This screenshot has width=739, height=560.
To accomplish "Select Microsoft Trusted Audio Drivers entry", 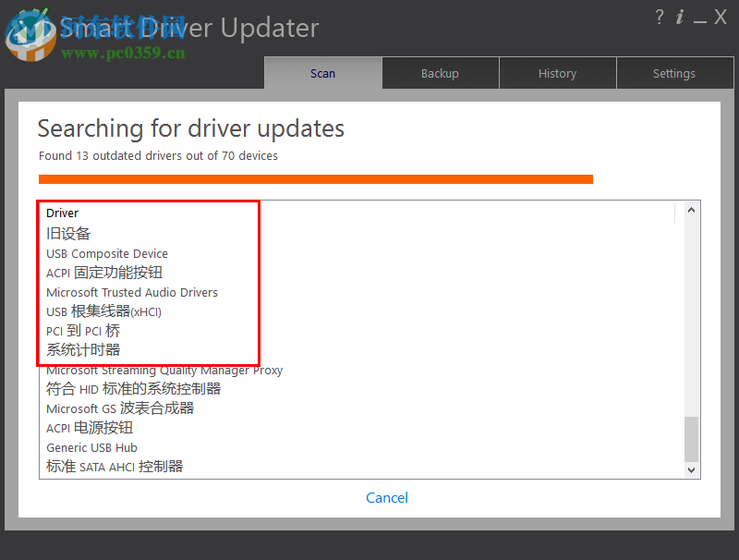I will click(x=132, y=292).
